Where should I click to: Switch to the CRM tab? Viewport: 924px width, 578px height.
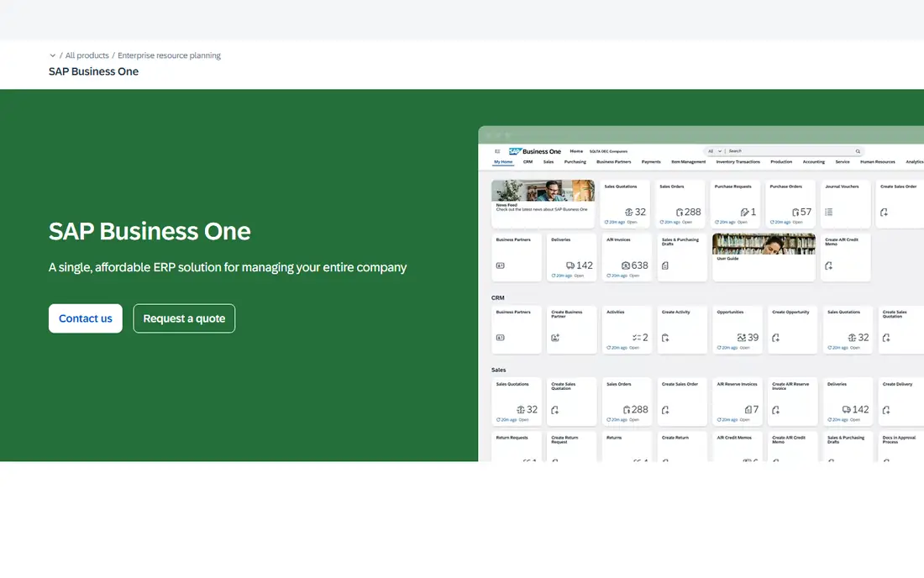(528, 161)
